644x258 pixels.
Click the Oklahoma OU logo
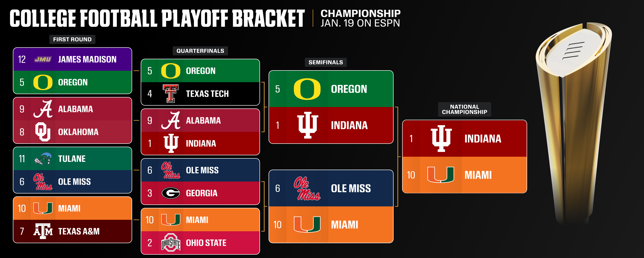43,132
